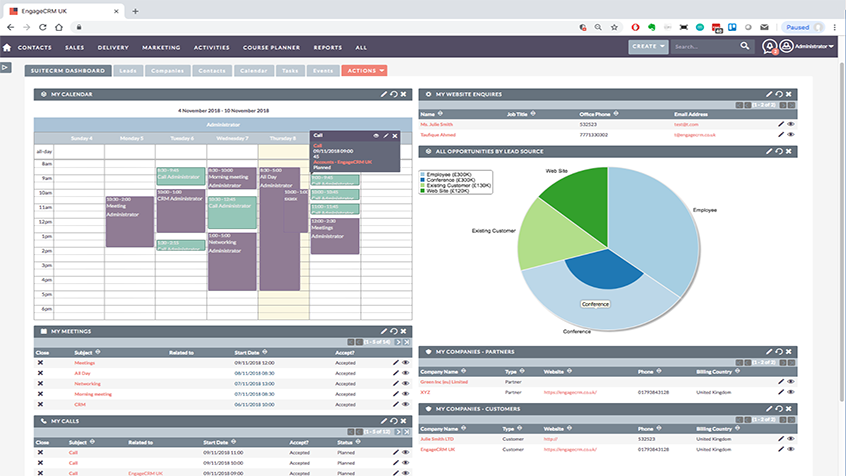Edit the Ms. Julie Smith enquiry row
This screenshot has height=476, width=846.
781,124
